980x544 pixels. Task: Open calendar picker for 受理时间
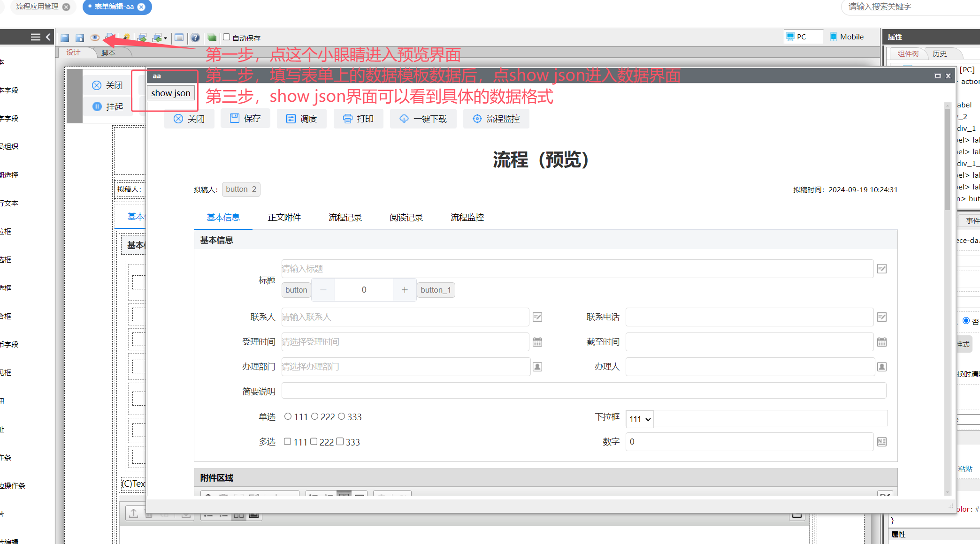pos(537,342)
